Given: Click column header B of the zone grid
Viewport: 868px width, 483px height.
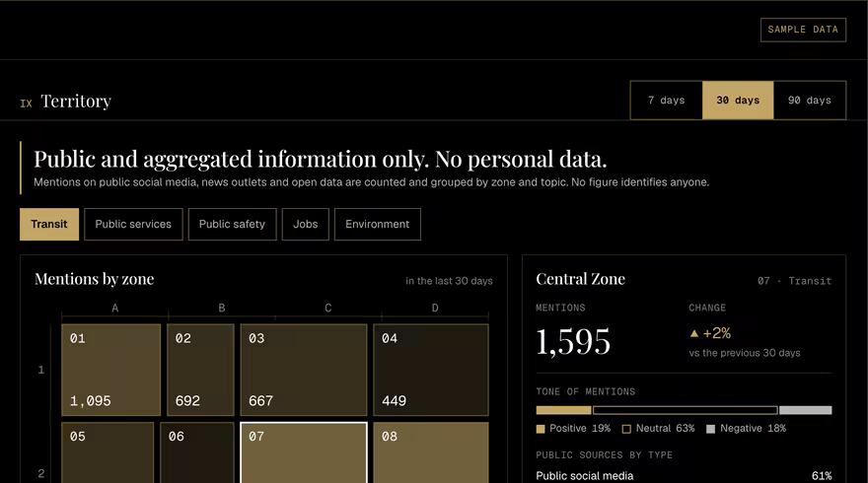Looking at the screenshot, I should pyautogui.click(x=221, y=309).
